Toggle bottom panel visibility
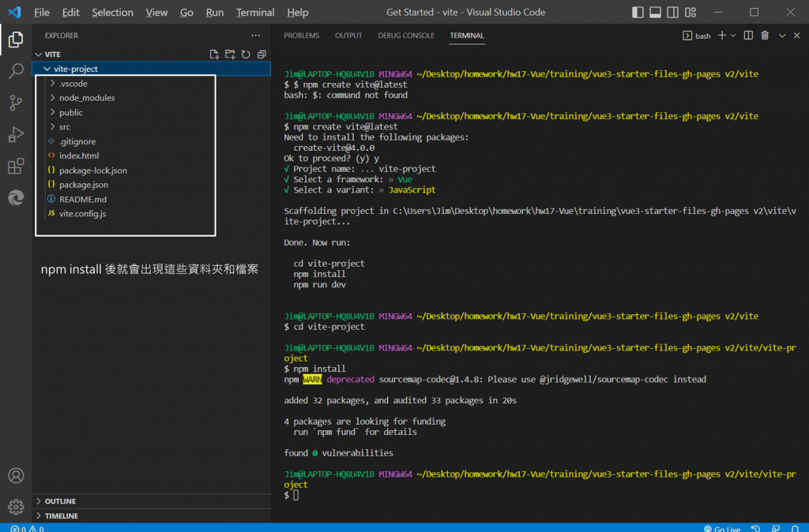Image resolution: width=809 pixels, height=532 pixels. (655, 12)
